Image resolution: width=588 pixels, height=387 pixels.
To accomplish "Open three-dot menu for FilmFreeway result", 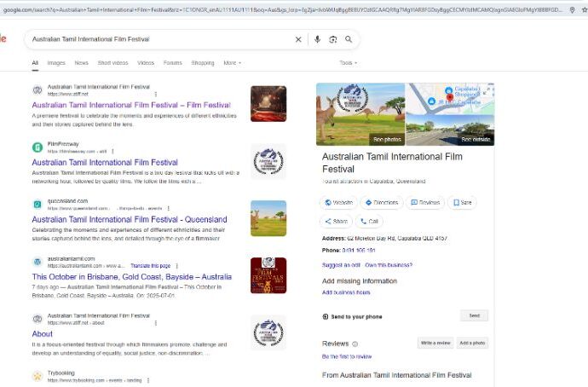I will [112, 151].
